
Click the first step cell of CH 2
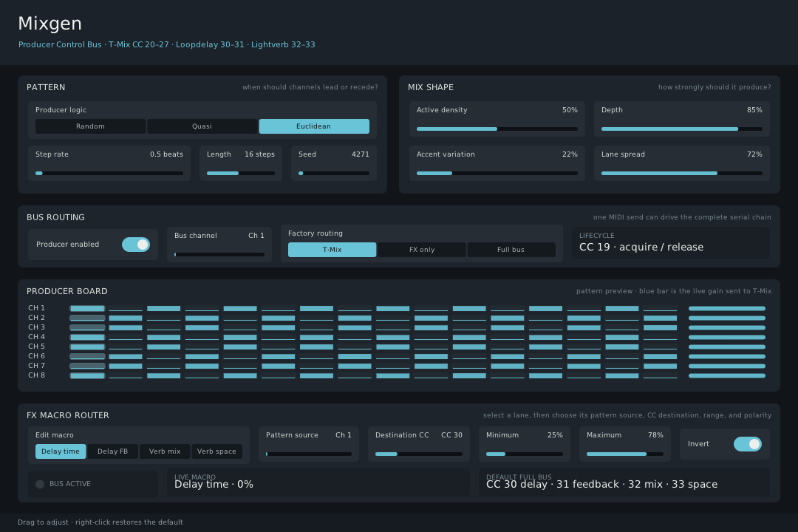87,318
